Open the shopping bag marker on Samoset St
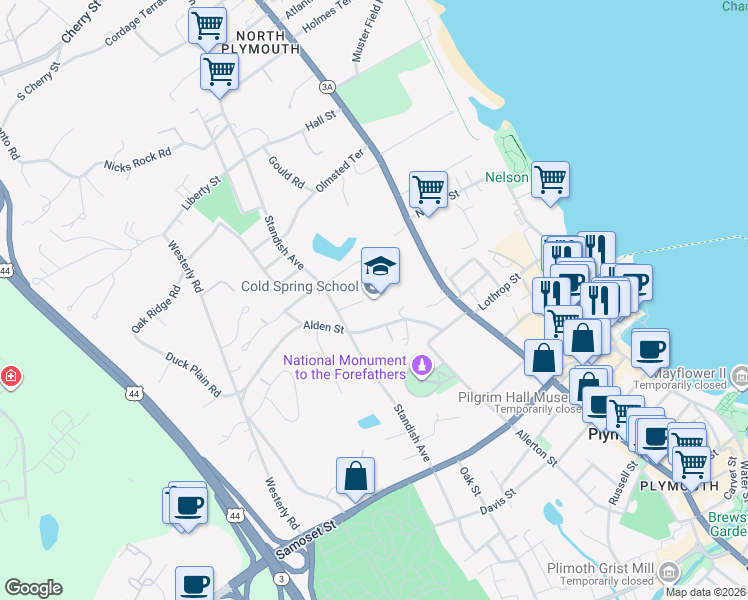 click(x=355, y=477)
